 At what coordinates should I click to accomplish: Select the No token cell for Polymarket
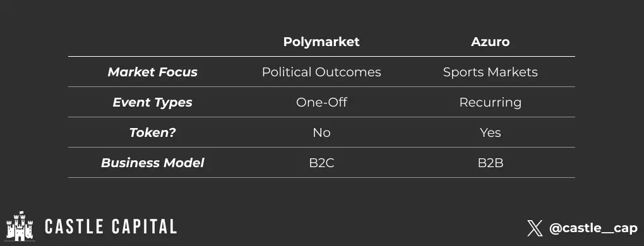point(321,132)
